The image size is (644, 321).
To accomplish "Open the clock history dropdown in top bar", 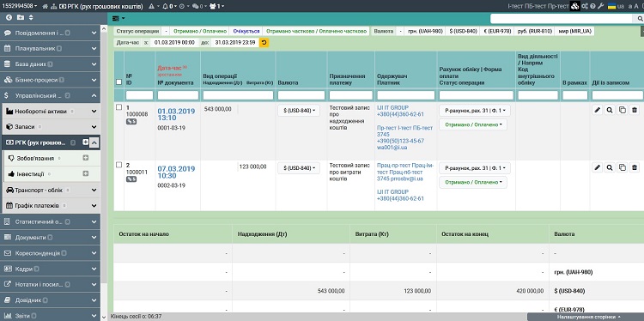I will point(185,7).
